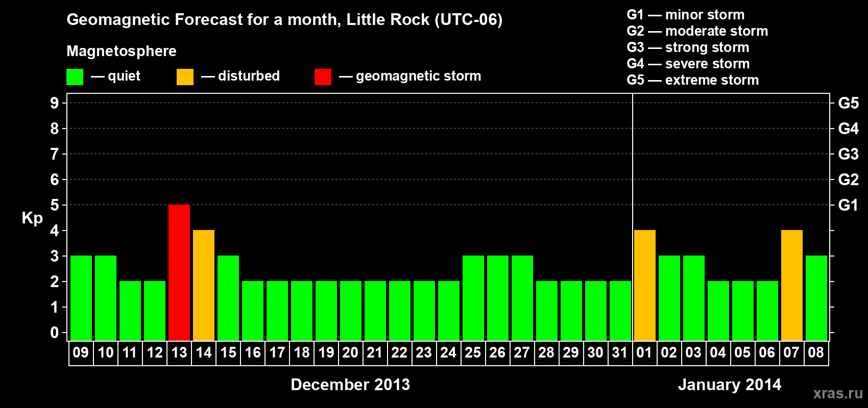868x408 pixels.
Task: Click the green bar above January 03
Action: tap(694, 298)
